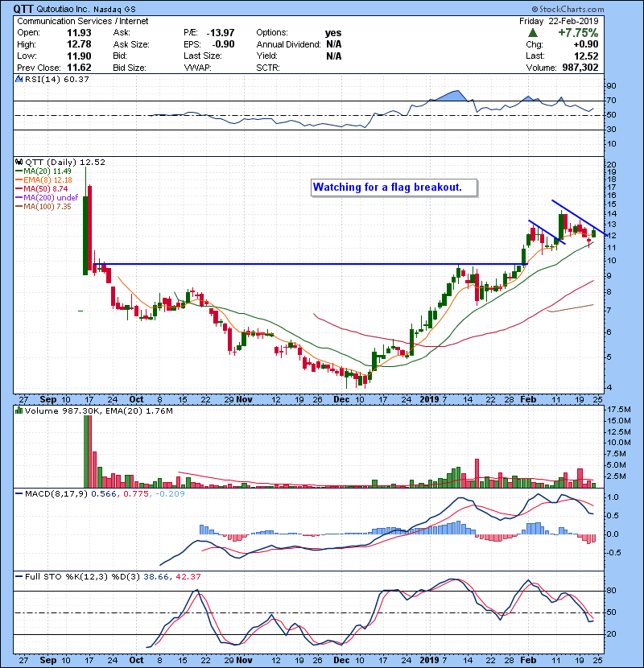This screenshot has width=644, height=668.
Task: Click the volume bars icon beside Volume label
Action: coord(19,410)
